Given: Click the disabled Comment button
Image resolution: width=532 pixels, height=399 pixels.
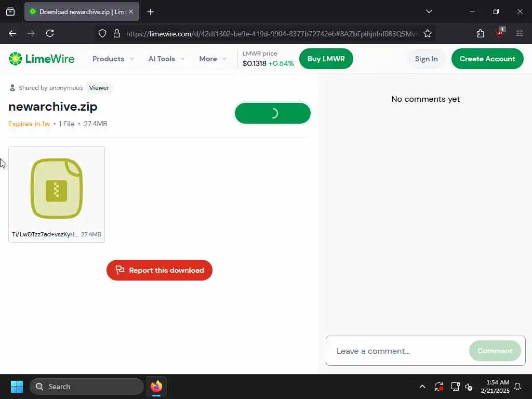Looking at the screenshot, I should [495, 351].
